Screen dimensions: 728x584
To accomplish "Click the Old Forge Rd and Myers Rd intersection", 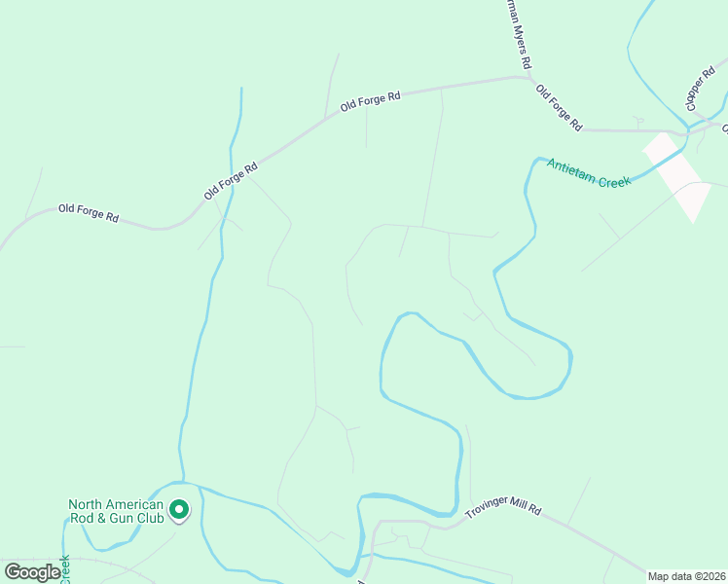I will click(529, 78).
